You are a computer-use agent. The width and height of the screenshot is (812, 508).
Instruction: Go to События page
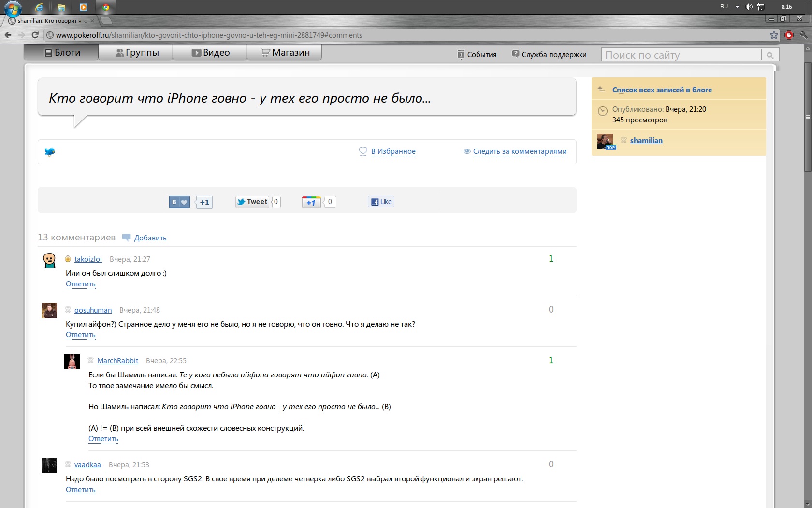[x=477, y=54]
